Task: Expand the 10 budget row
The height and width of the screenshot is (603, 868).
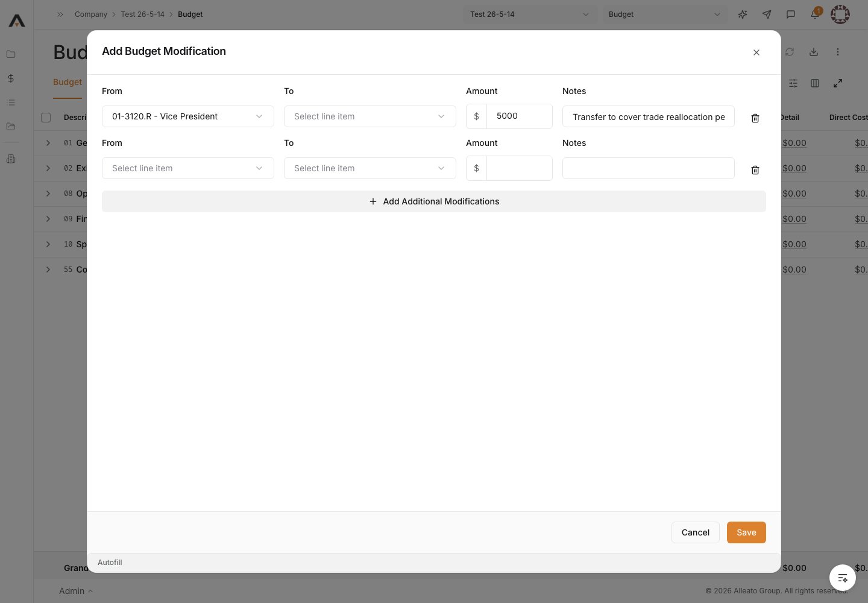Action: click(x=48, y=244)
